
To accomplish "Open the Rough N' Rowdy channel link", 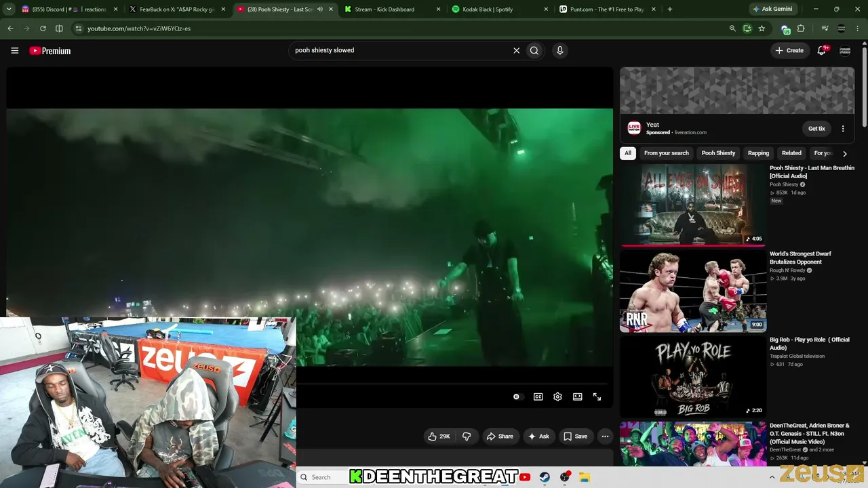I will click(x=787, y=270).
